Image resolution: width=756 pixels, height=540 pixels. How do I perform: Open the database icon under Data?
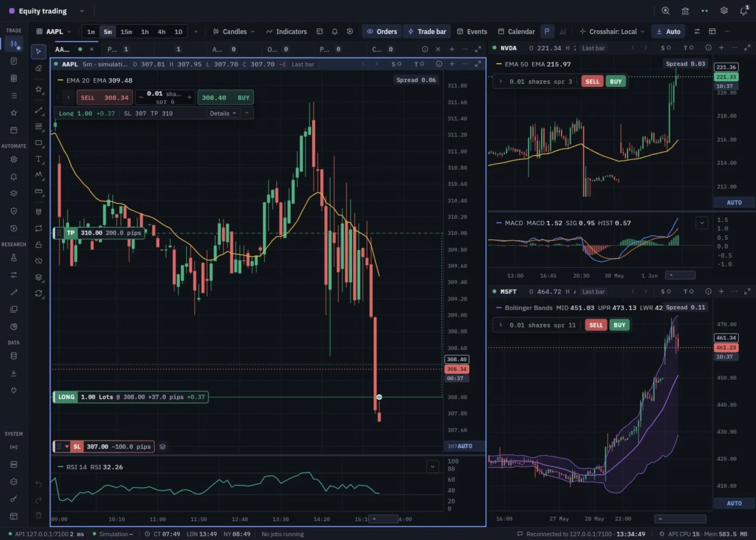[x=13, y=356]
